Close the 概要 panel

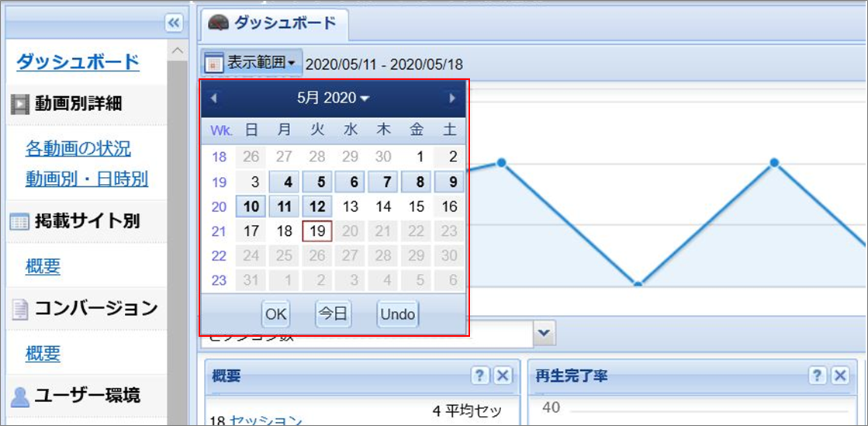coord(503,376)
